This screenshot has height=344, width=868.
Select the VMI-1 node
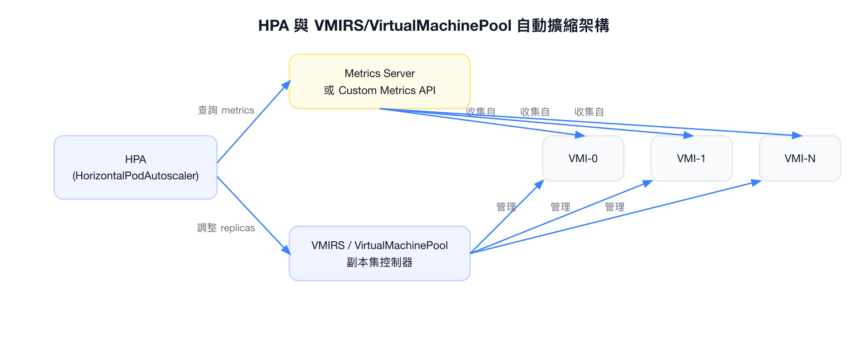692,158
